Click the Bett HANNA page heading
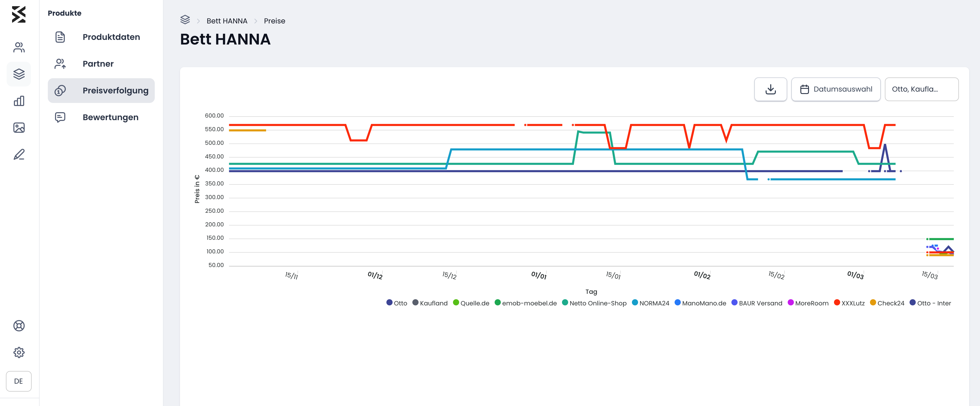Image resolution: width=980 pixels, height=406 pixels. (225, 39)
